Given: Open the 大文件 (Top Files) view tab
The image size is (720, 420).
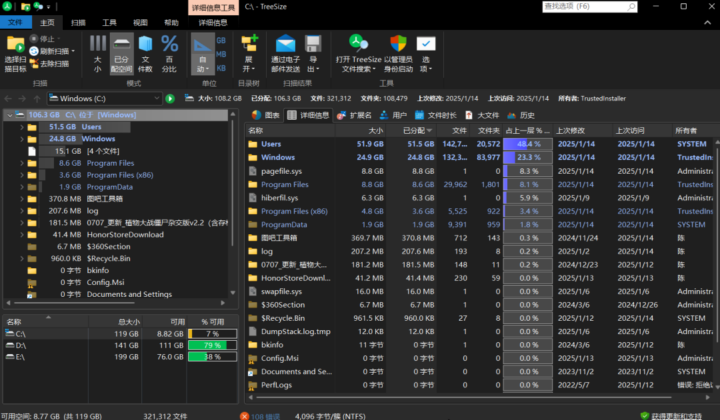Looking at the screenshot, I should point(482,115).
